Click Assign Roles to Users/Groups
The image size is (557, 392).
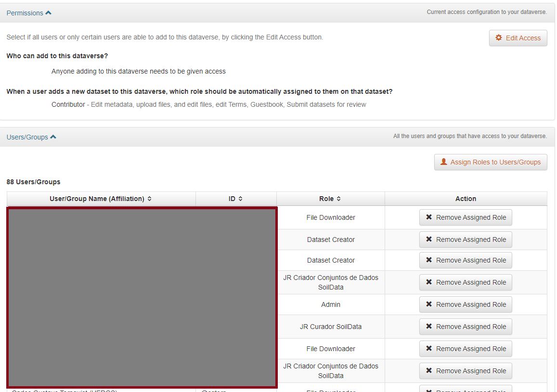coord(491,162)
